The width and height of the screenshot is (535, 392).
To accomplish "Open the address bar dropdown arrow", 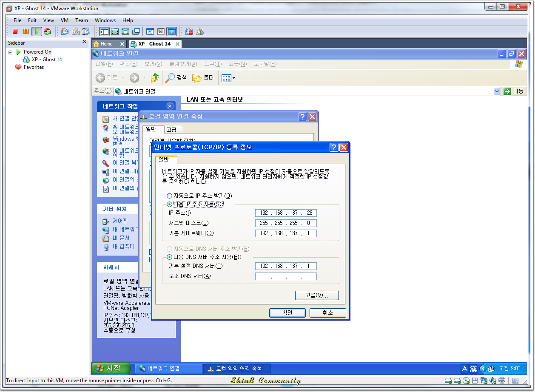I will tap(497, 91).
